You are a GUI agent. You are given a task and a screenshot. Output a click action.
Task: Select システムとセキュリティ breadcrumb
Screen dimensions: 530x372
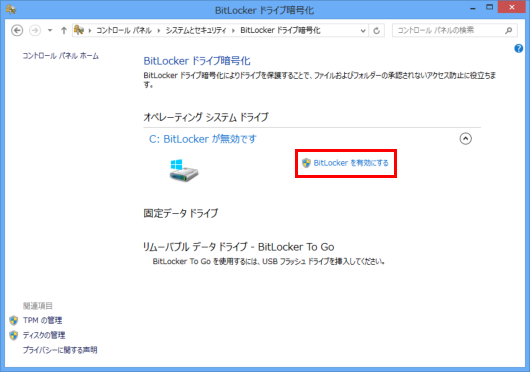coord(196,30)
